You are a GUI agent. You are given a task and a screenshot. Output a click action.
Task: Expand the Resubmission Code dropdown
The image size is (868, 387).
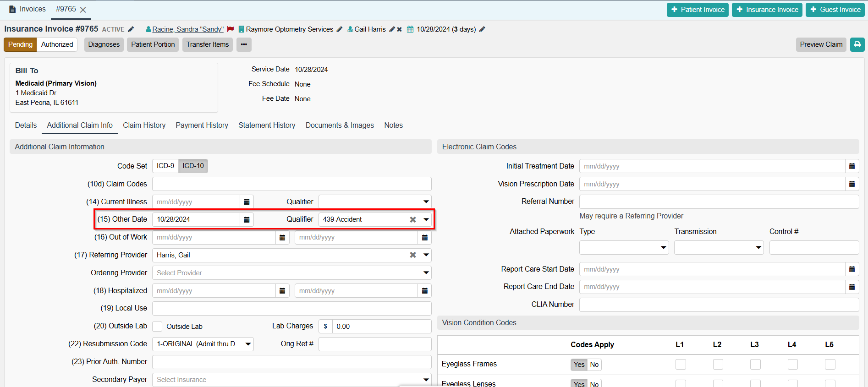pyautogui.click(x=248, y=344)
